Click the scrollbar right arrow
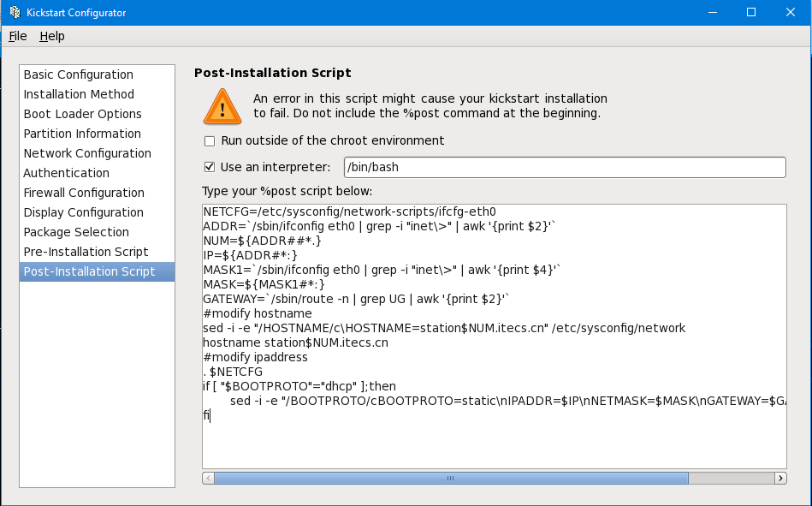Image resolution: width=812 pixels, height=506 pixels. click(x=779, y=478)
